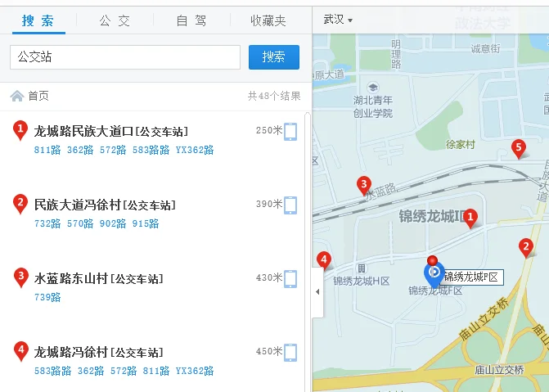The width and height of the screenshot is (549, 392).
Task: Click 811路 under 龙城路冯徐村
Action: pos(156,371)
